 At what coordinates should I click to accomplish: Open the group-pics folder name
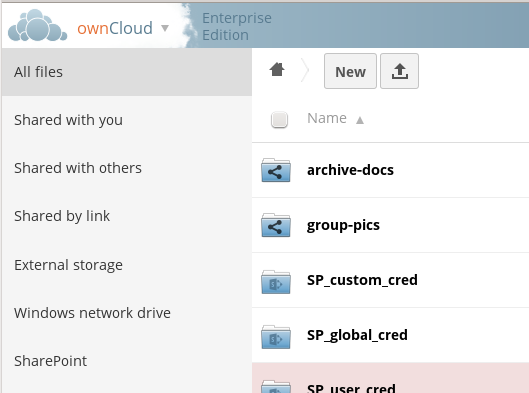pyautogui.click(x=343, y=226)
